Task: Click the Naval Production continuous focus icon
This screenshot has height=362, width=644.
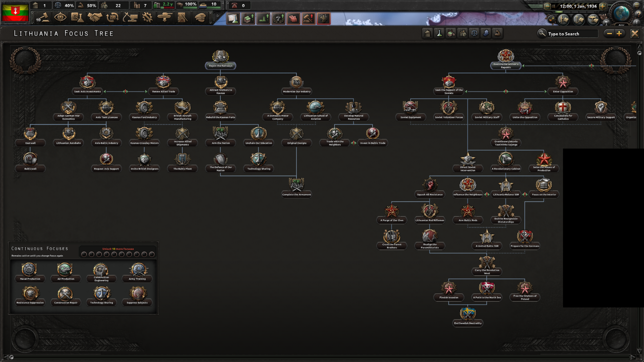Action: (30, 270)
